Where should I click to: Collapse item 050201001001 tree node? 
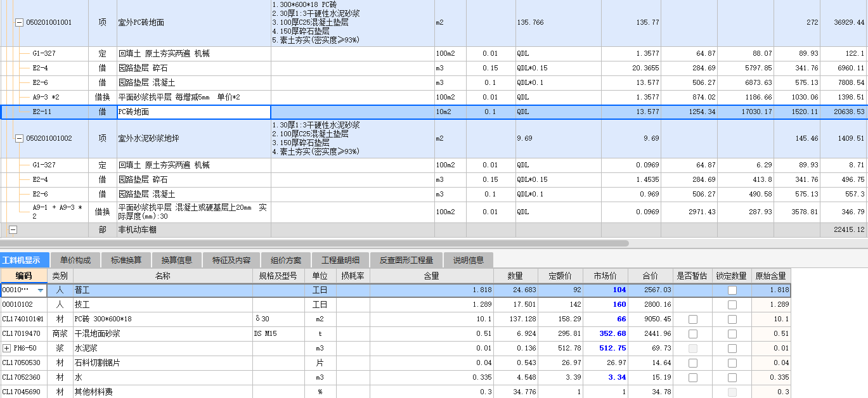tap(19, 22)
